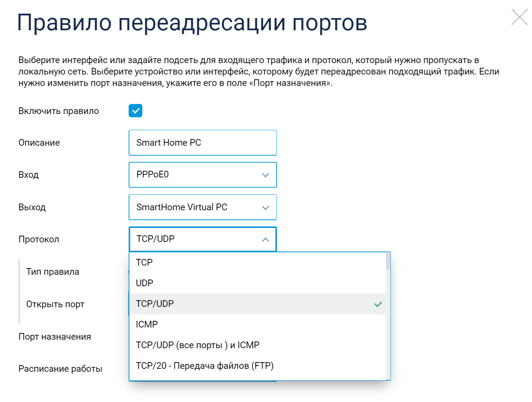The height and width of the screenshot is (402, 532).
Task: Select ICMP protocol option
Action: tap(147, 325)
